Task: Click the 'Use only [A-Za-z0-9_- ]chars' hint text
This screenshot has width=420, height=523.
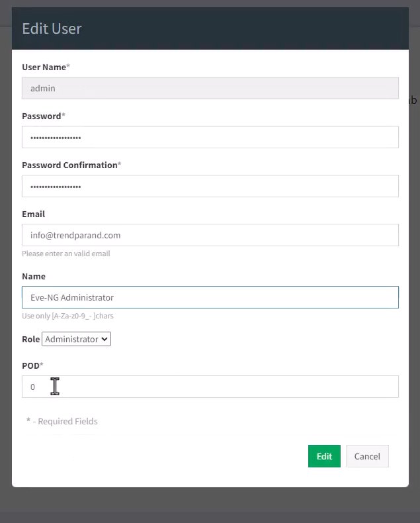Action: coord(67,316)
